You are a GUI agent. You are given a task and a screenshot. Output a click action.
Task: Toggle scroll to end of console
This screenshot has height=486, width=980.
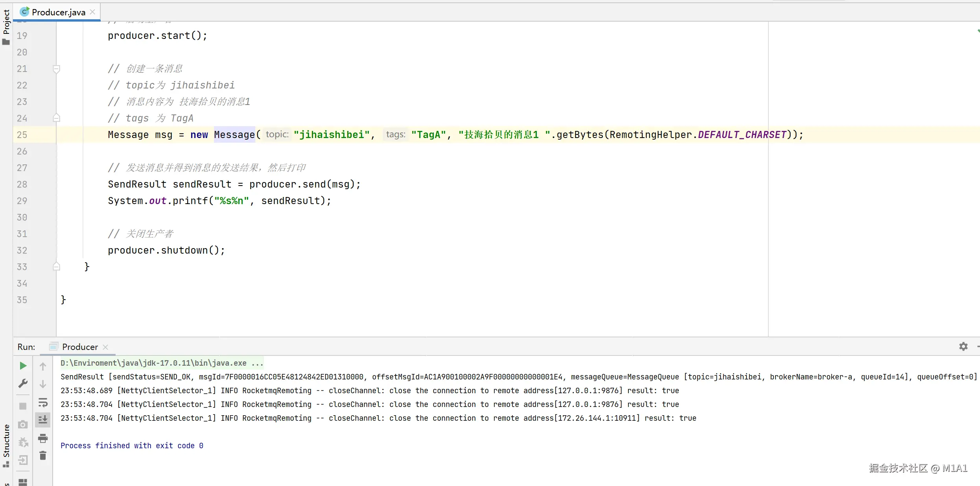(x=43, y=420)
